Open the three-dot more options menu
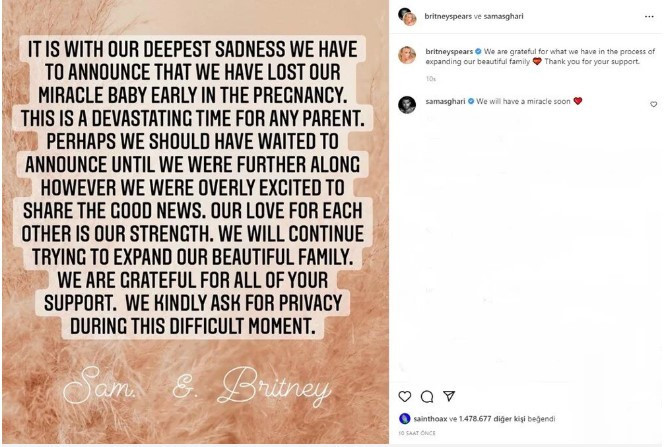 click(x=649, y=17)
